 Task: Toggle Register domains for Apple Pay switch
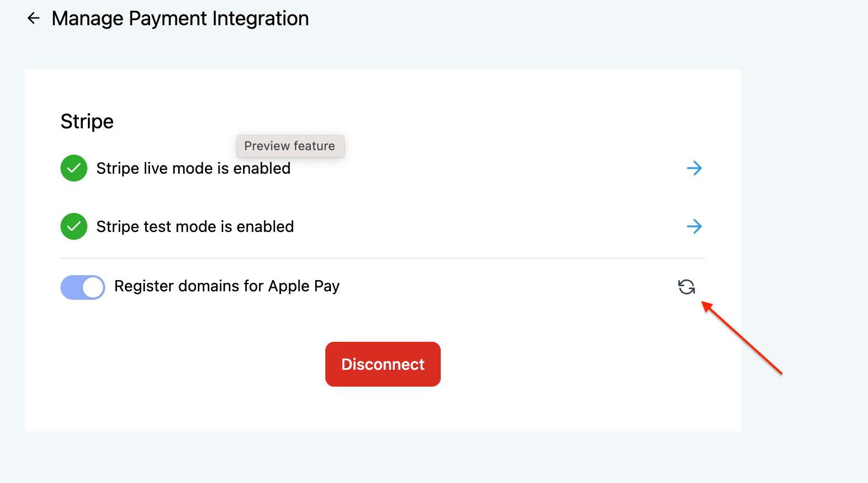(x=83, y=287)
